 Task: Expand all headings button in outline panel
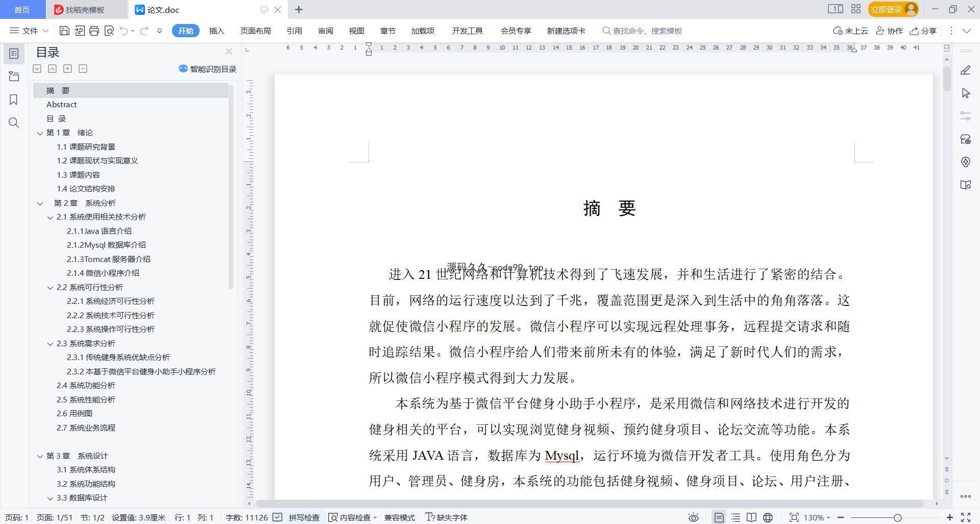(37, 68)
